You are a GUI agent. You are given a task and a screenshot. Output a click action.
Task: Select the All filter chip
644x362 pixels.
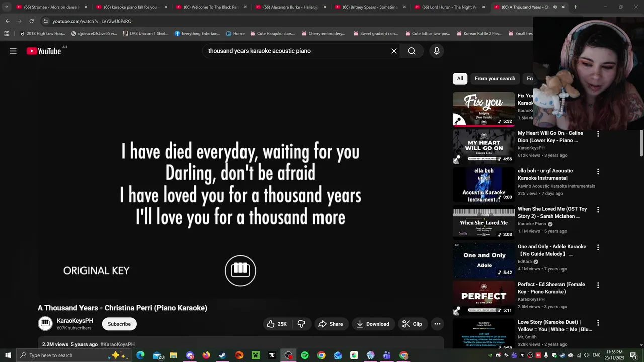pyautogui.click(x=460, y=78)
